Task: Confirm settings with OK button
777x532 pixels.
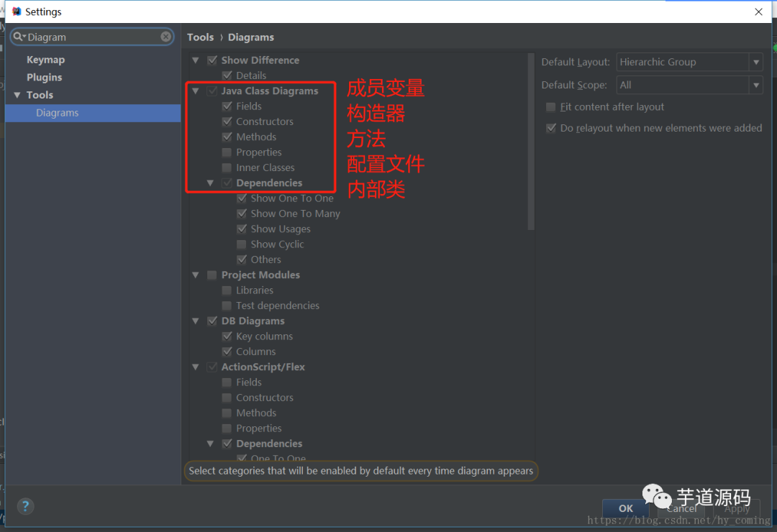Action: click(625, 508)
